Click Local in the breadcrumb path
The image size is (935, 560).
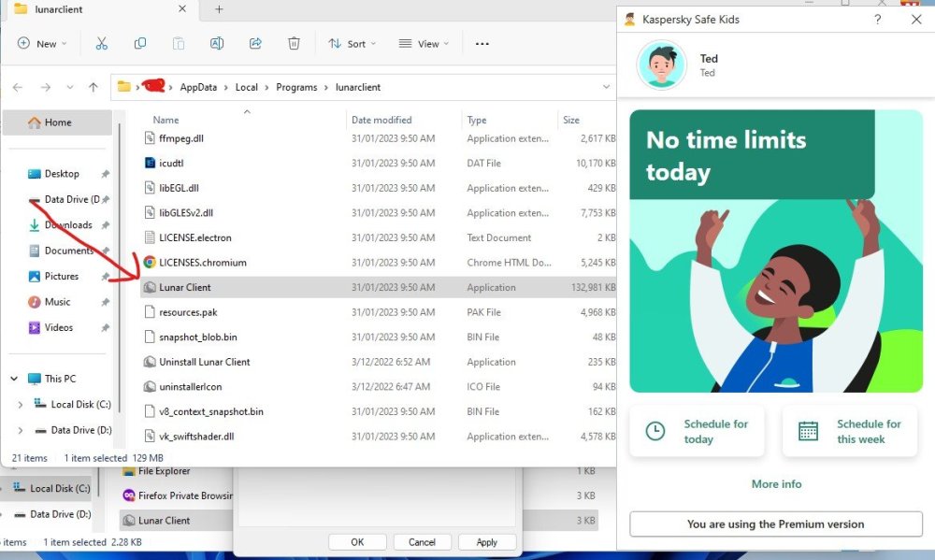[x=246, y=87]
